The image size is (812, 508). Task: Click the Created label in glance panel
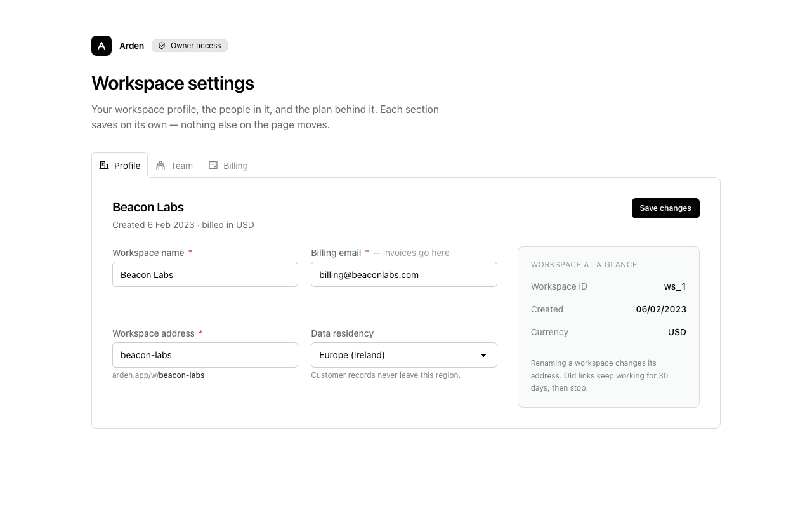point(547,309)
